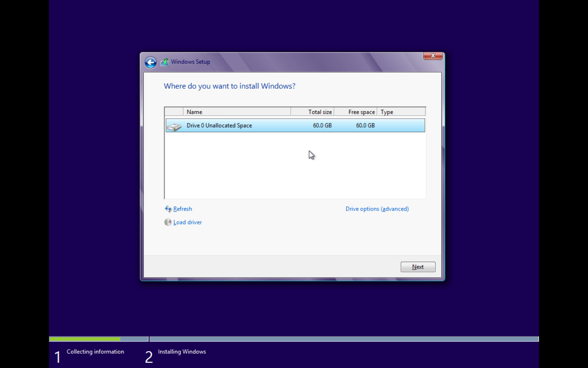Click the Installing Windows step label
Image resolution: width=588 pixels, height=368 pixels.
click(182, 352)
